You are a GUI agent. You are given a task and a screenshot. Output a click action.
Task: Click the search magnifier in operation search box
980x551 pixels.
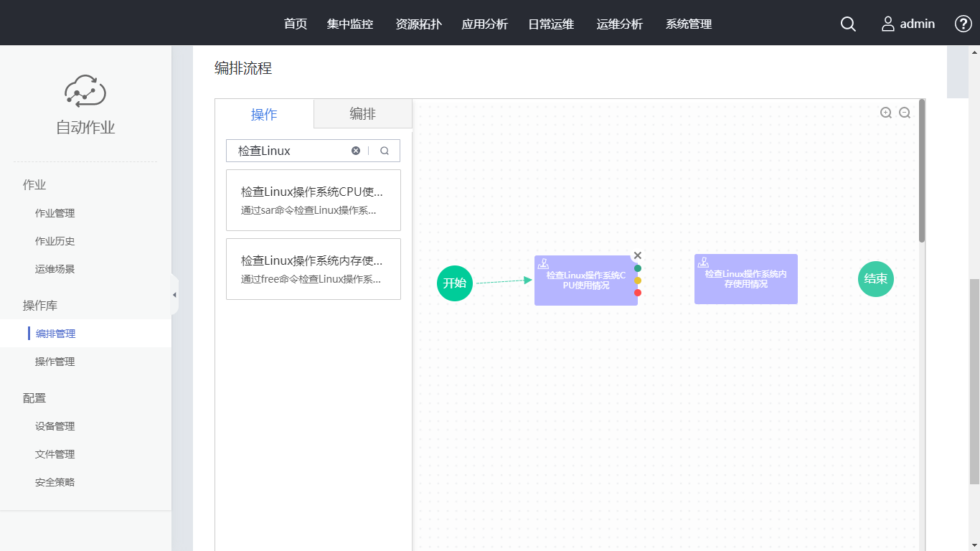click(385, 151)
